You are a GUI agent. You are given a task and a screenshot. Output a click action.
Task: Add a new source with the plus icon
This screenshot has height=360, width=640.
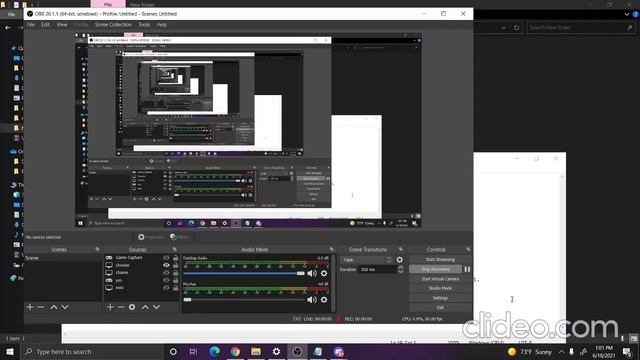coord(110,307)
